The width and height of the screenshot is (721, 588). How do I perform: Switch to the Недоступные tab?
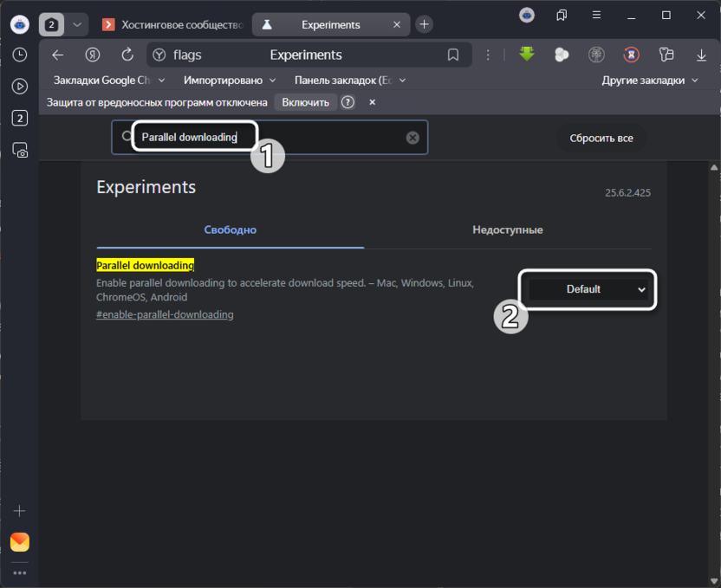coord(508,229)
